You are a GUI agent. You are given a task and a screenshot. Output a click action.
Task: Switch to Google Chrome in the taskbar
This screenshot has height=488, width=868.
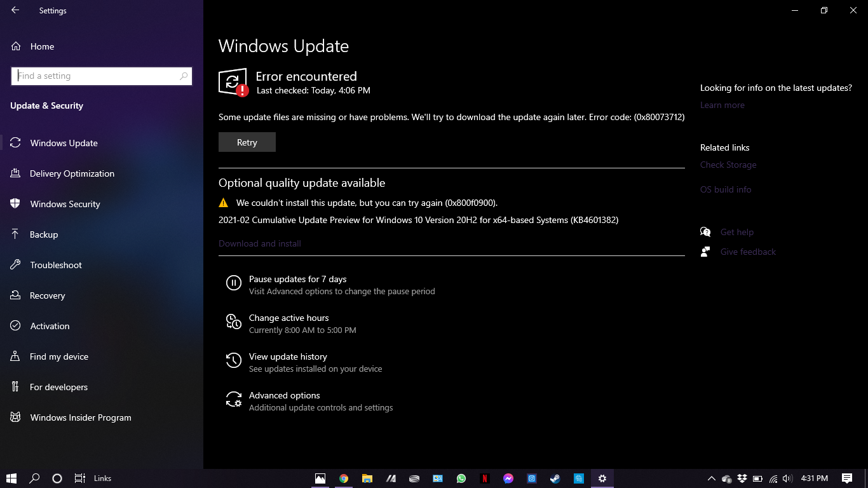344,478
